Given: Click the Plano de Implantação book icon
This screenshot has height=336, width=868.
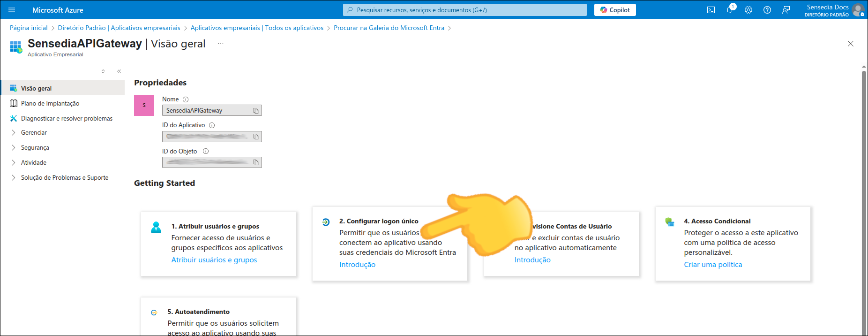Looking at the screenshot, I should 14,103.
